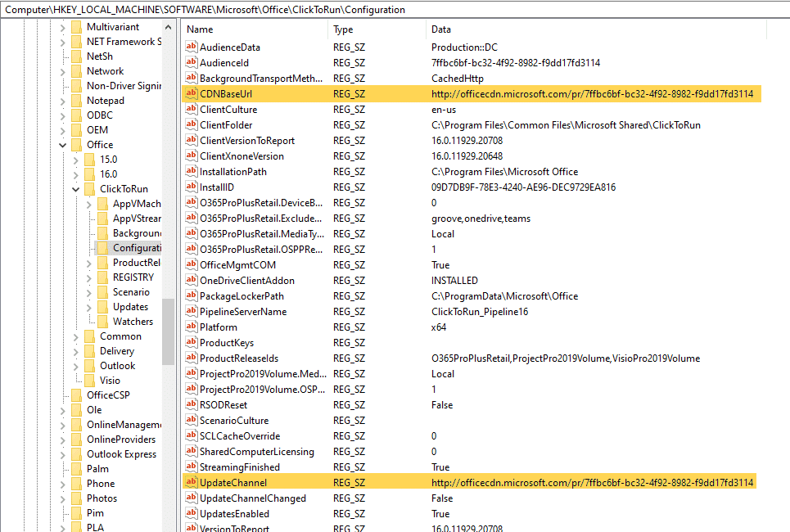Image resolution: width=790 pixels, height=532 pixels.
Task: Expand the 16.0 registry key
Action: tap(76, 174)
